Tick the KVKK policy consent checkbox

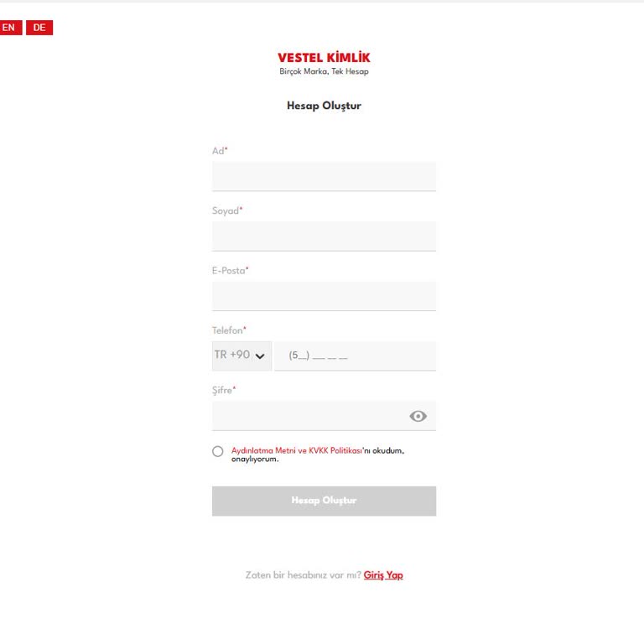pos(218,451)
